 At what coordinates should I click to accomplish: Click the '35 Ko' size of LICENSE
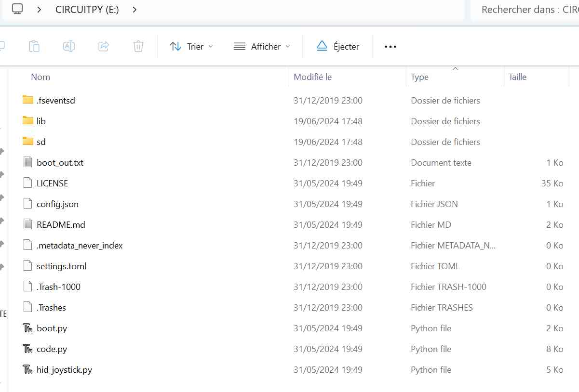[x=552, y=183]
